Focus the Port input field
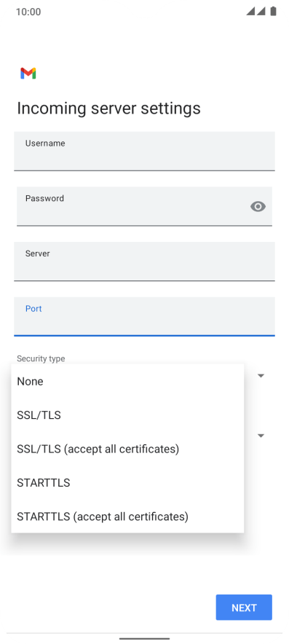 pyautogui.click(x=144, y=316)
